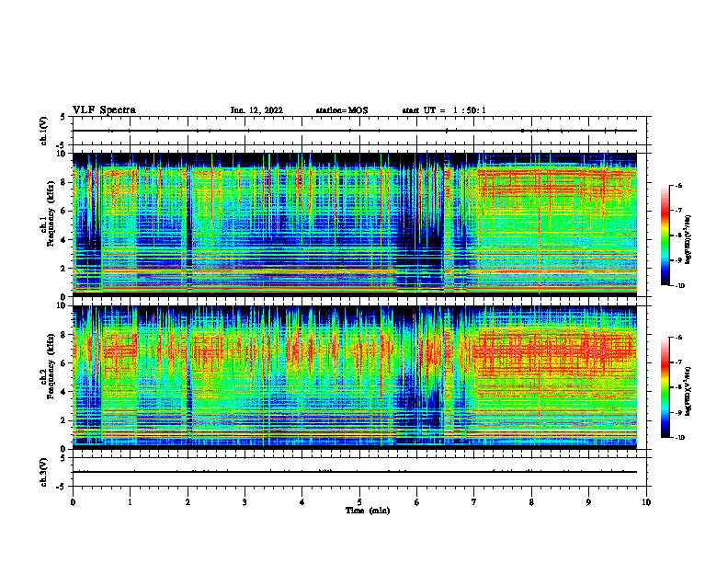728x563 pixels.
Task: Click the ch.3 voltage waveform trace
Action: pos(355,472)
